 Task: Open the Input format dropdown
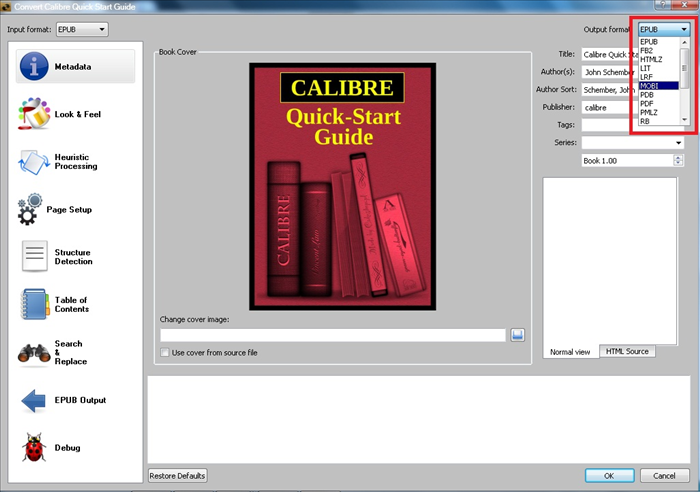(x=82, y=29)
